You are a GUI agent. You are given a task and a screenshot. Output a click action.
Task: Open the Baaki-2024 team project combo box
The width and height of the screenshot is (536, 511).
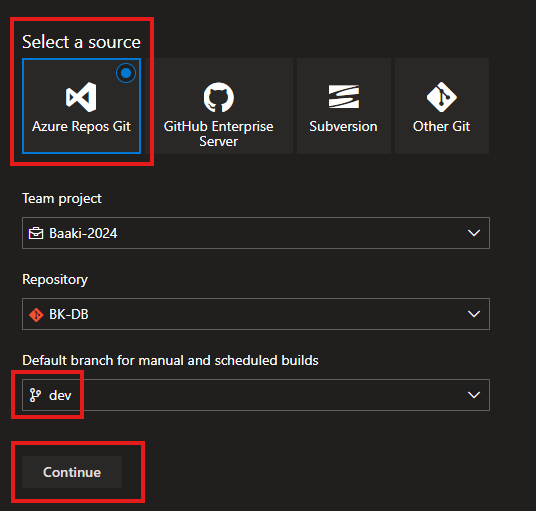tap(256, 233)
